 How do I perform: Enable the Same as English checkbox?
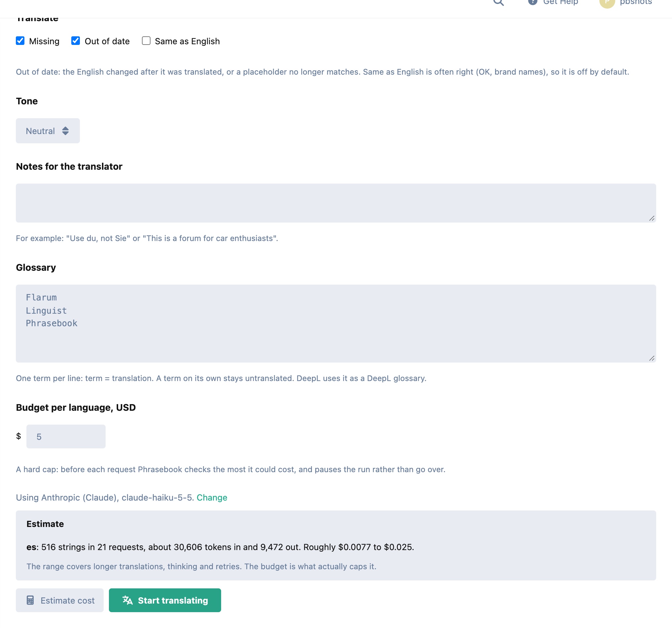point(146,41)
